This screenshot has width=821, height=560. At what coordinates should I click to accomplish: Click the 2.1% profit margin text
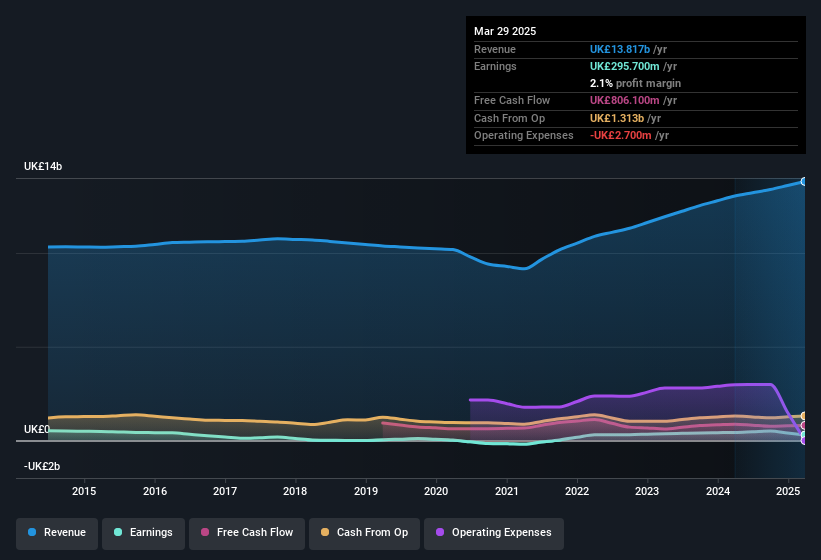point(636,83)
